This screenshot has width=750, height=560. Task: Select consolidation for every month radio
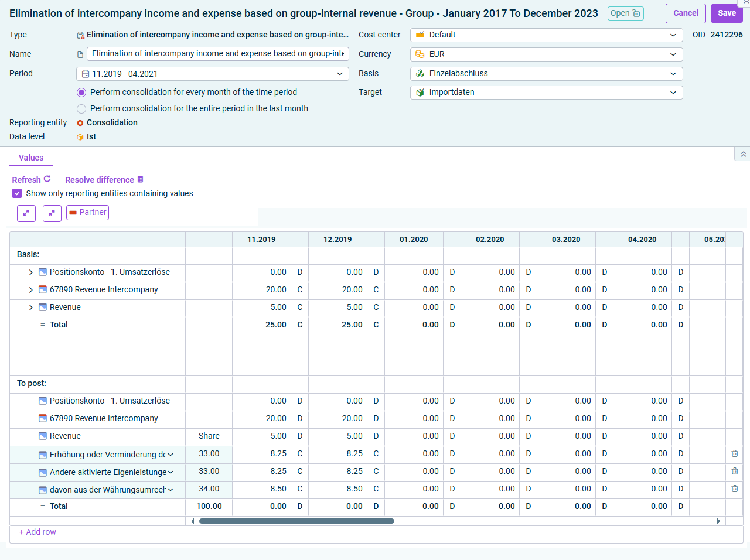pyautogui.click(x=81, y=93)
